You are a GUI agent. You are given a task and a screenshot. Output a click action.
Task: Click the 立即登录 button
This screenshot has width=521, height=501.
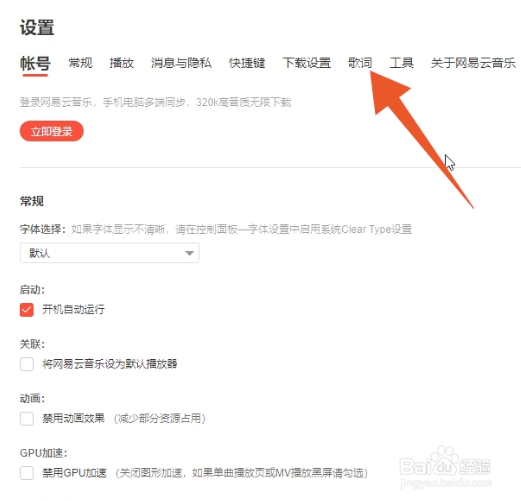pyautogui.click(x=52, y=131)
